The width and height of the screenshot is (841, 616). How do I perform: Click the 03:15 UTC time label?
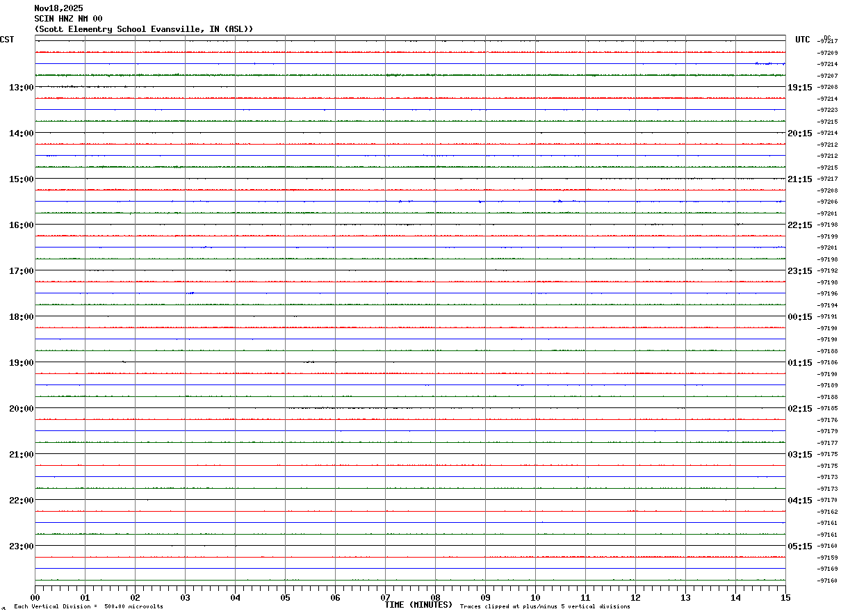coord(800,455)
